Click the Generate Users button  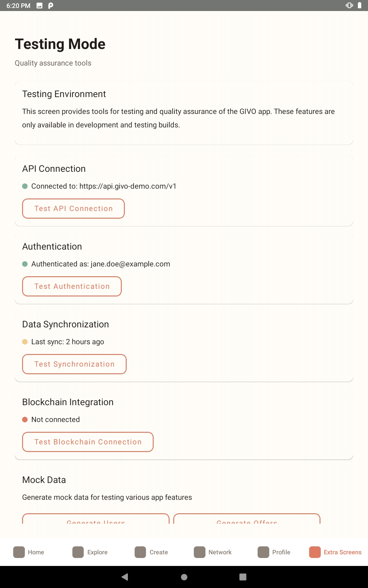[x=96, y=520]
